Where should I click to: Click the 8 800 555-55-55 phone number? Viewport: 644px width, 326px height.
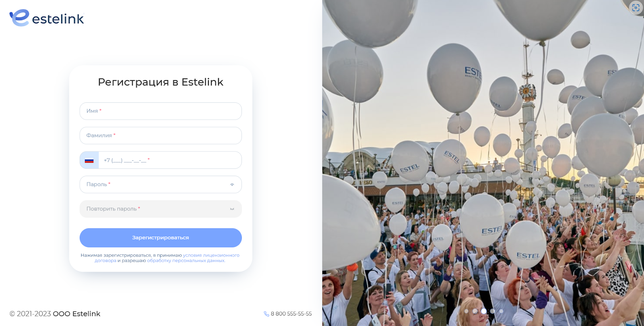291,314
